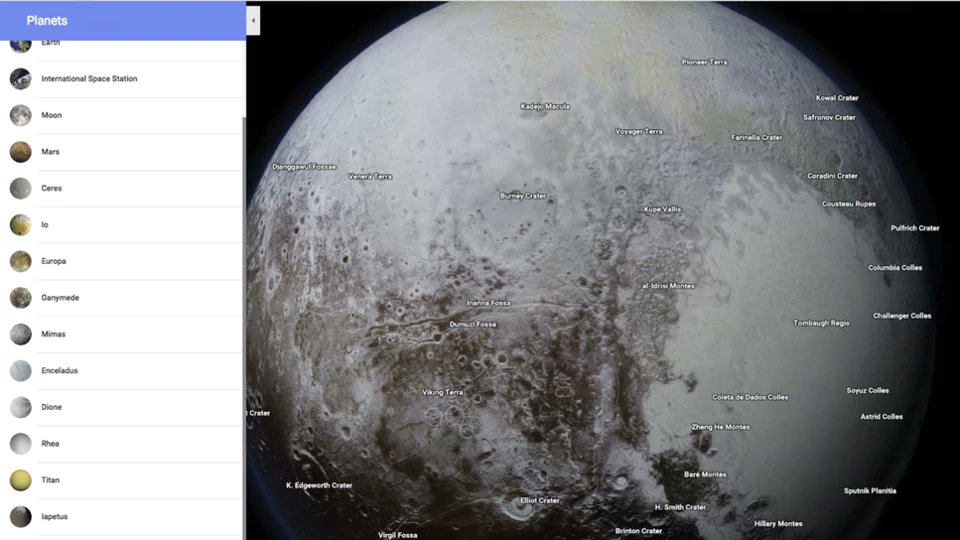Click the Europa thumbnail icon
This screenshot has height=540, width=960.
(x=20, y=261)
